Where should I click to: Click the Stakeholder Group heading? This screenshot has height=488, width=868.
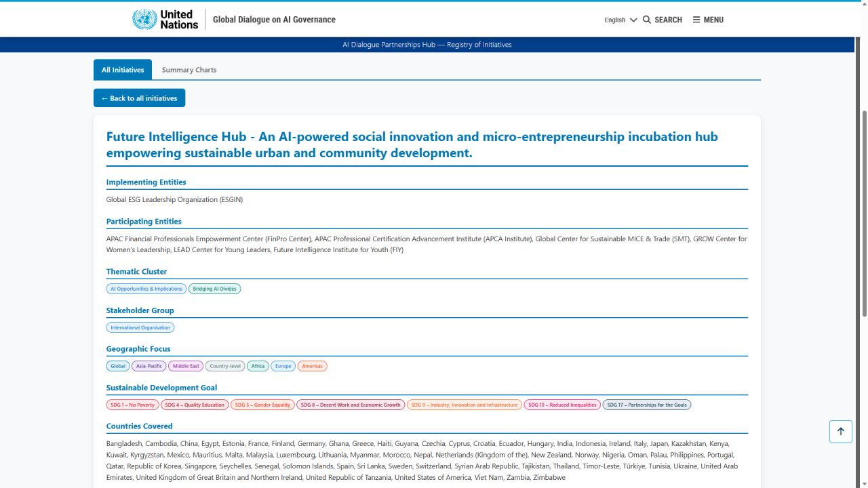click(140, 310)
